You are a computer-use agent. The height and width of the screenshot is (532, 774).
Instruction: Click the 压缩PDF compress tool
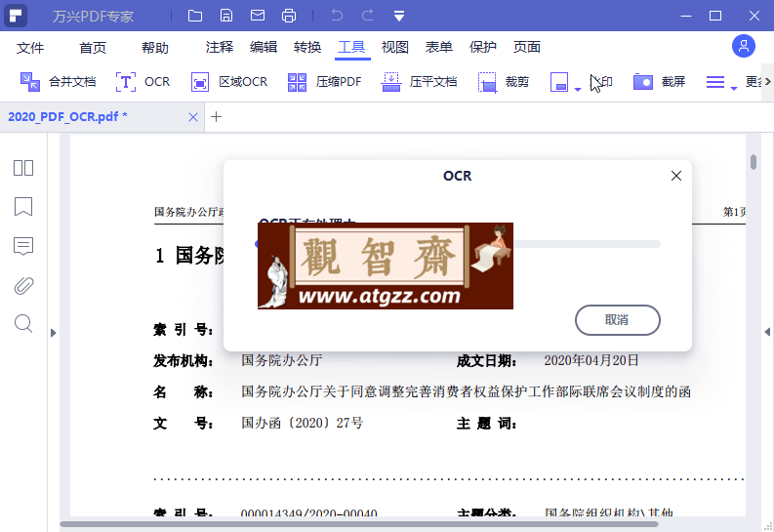[324, 81]
